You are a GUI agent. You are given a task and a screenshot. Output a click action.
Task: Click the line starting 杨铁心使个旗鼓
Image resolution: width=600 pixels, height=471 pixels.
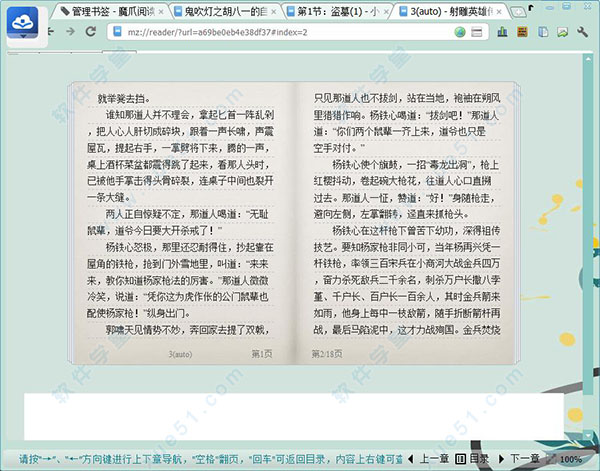(x=416, y=165)
